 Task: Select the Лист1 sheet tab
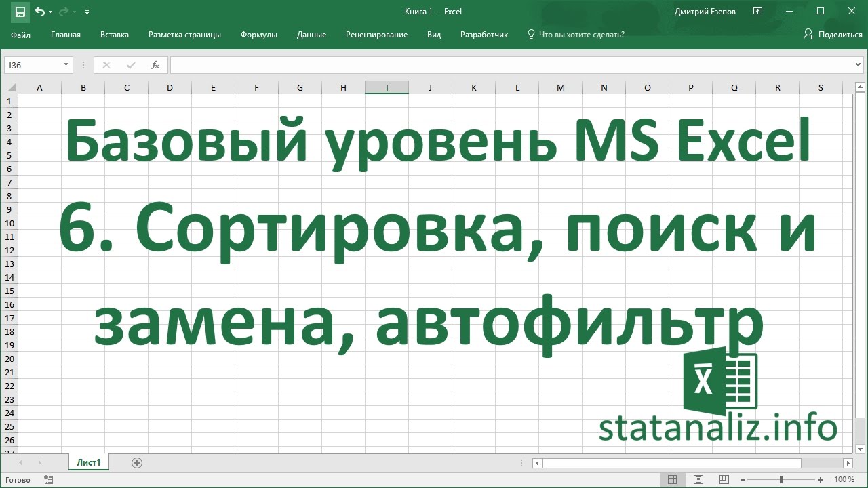point(89,463)
